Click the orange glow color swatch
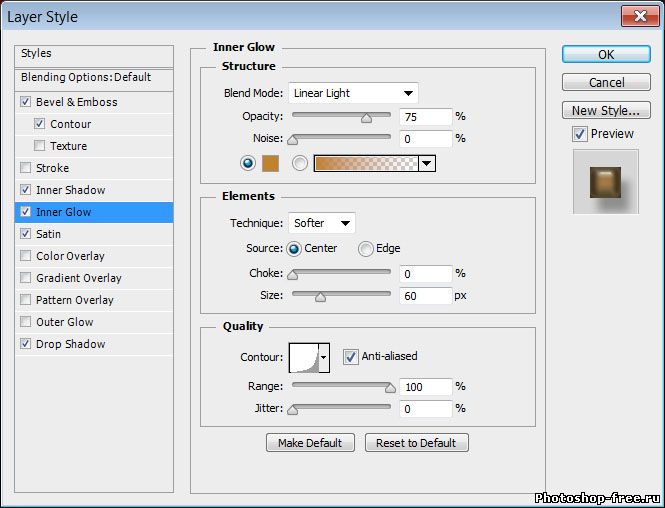This screenshot has height=508, width=665. click(x=270, y=163)
